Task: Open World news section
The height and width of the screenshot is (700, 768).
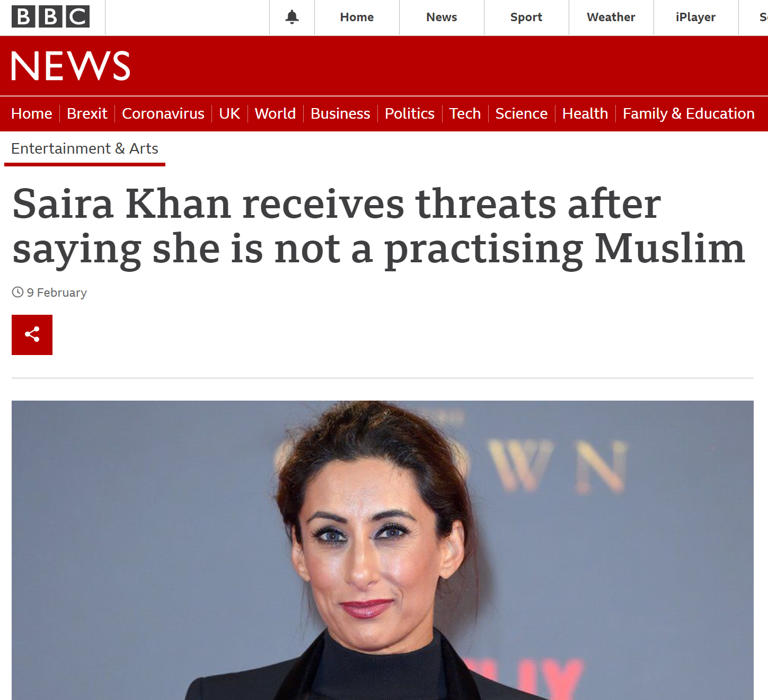Action: (275, 113)
